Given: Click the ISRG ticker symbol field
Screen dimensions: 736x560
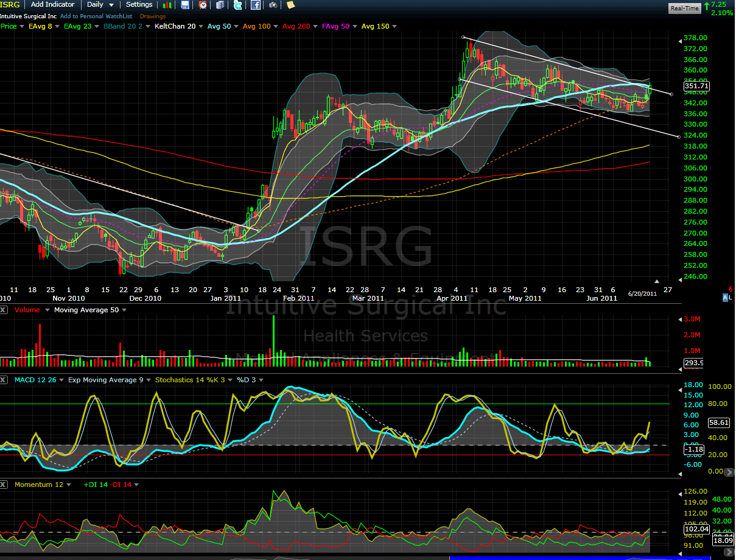Looking at the screenshot, I should click(10, 5).
